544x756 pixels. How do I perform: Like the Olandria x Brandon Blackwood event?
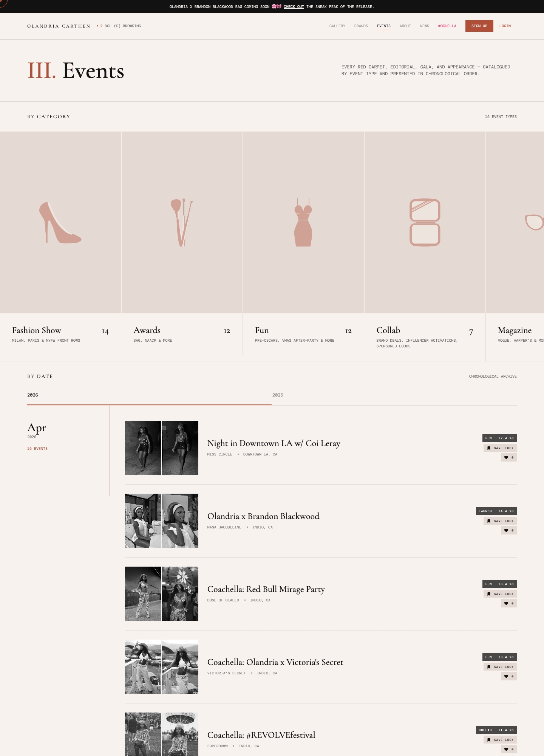click(x=509, y=530)
